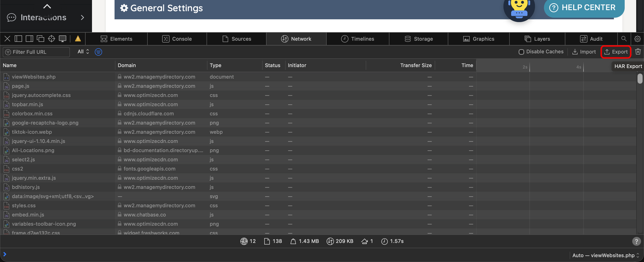Sort by the Type column header
The width and height of the screenshot is (644, 262).
[x=235, y=65]
